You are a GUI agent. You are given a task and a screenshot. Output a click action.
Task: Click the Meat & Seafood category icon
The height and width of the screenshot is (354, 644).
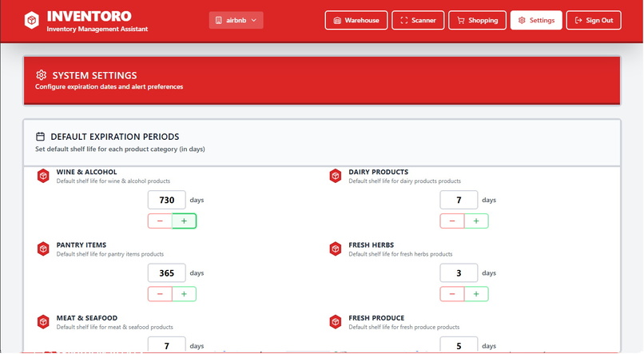[x=43, y=322]
